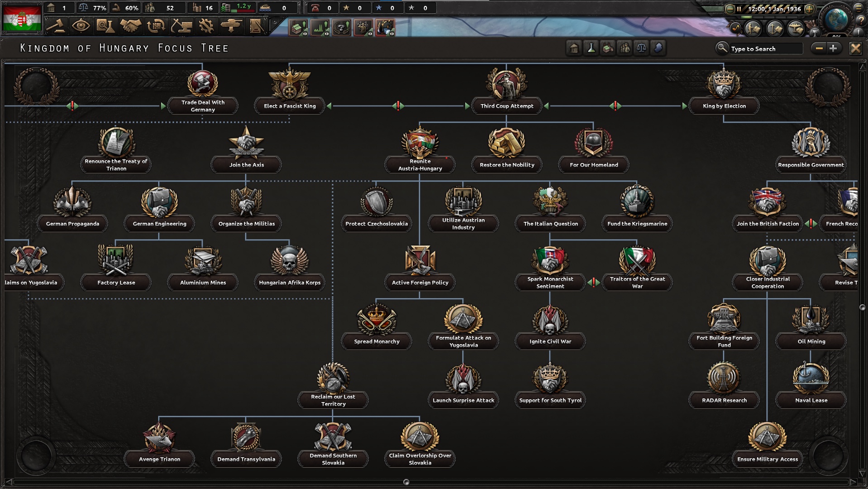Open the recruit and deploy tank menu
The width and height of the screenshot is (868, 489).
point(231,26)
